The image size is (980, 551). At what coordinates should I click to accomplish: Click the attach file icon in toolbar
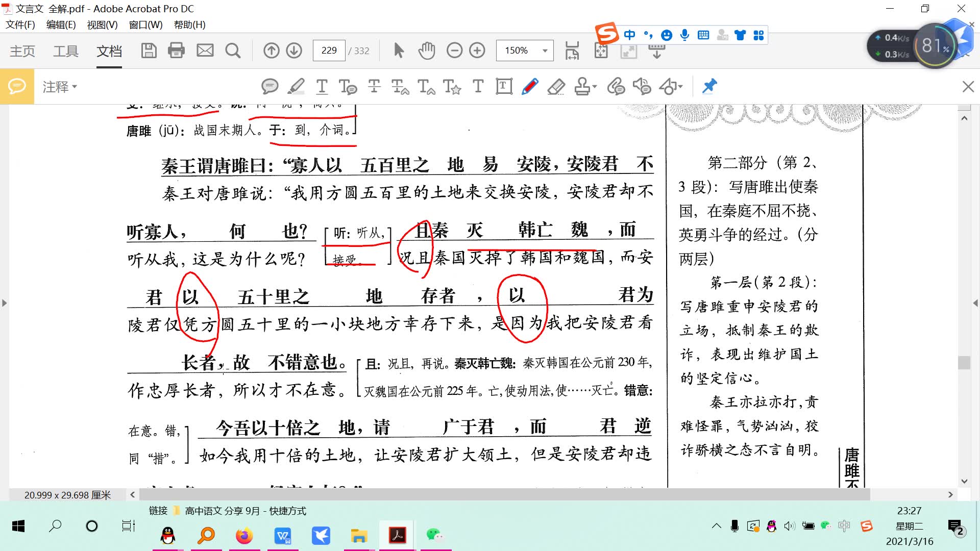click(613, 86)
